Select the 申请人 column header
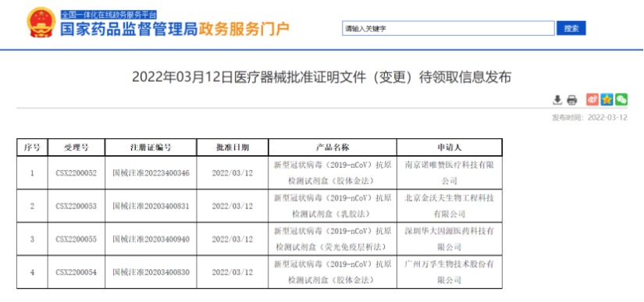644x302 pixels. pos(450,147)
